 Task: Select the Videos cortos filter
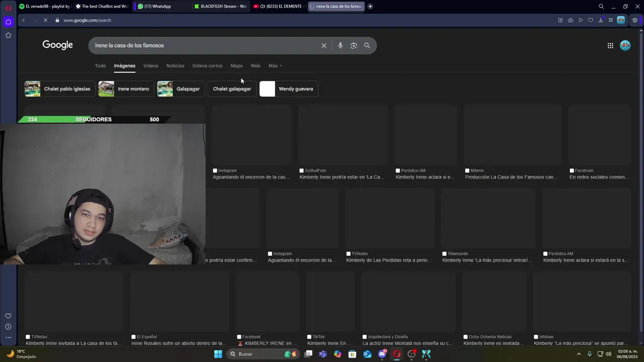207,66
